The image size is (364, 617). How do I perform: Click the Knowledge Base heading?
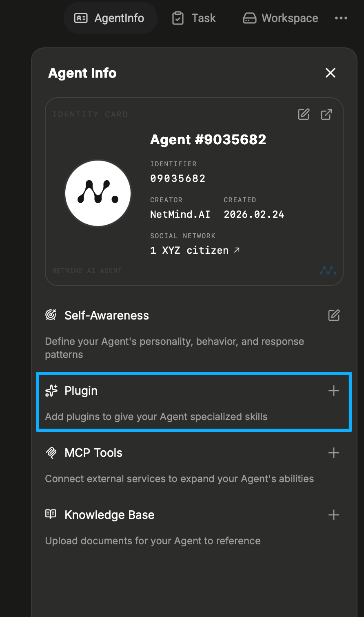pos(109,515)
